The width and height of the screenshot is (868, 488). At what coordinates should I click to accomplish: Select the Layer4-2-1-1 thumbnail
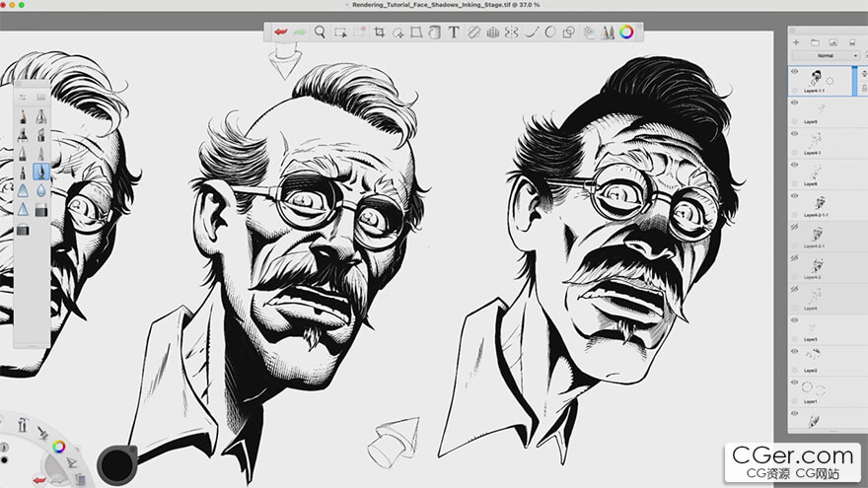[x=820, y=202]
